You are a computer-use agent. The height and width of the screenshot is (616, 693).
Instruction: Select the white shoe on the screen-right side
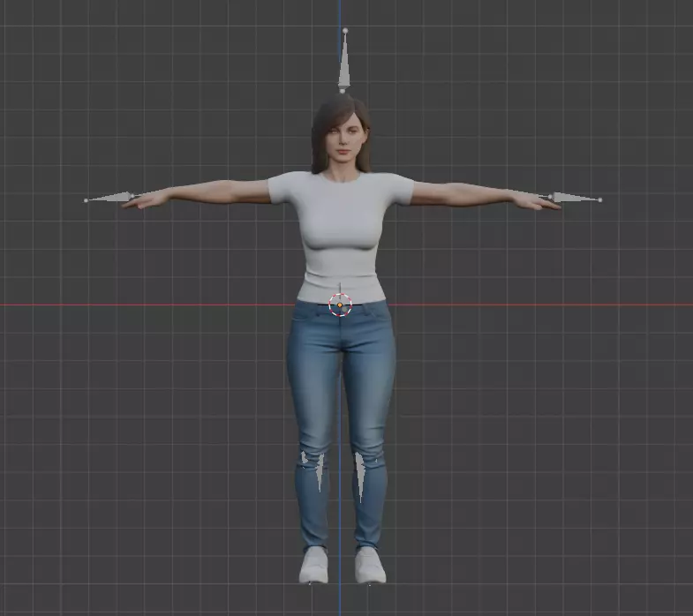click(370, 565)
